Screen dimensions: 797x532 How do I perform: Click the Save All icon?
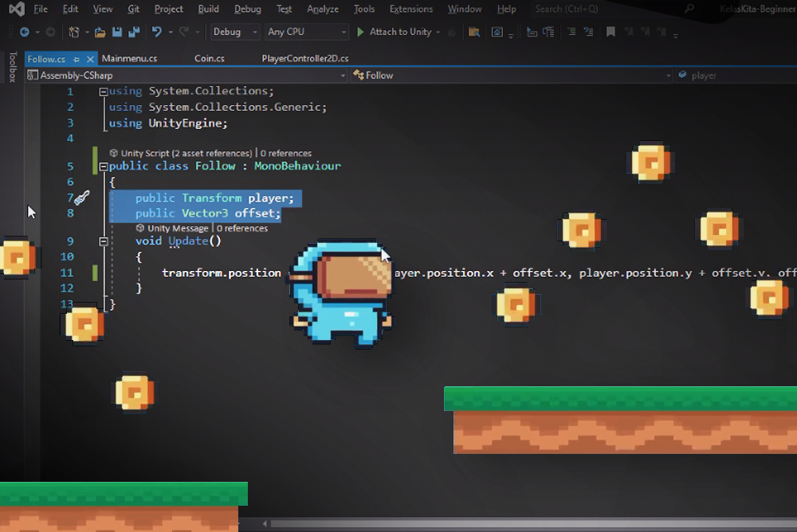134,32
